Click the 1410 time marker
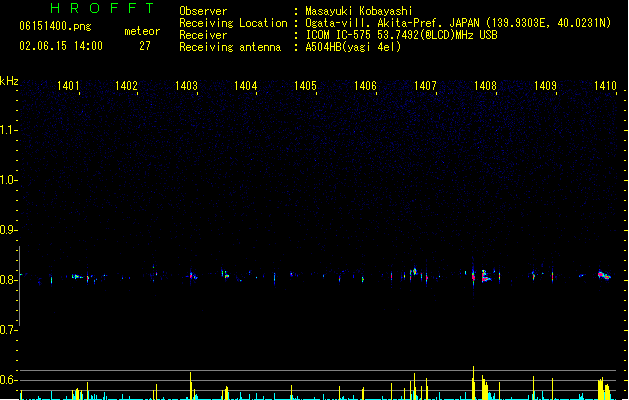Screen dimensions: 629x400 coord(605,86)
